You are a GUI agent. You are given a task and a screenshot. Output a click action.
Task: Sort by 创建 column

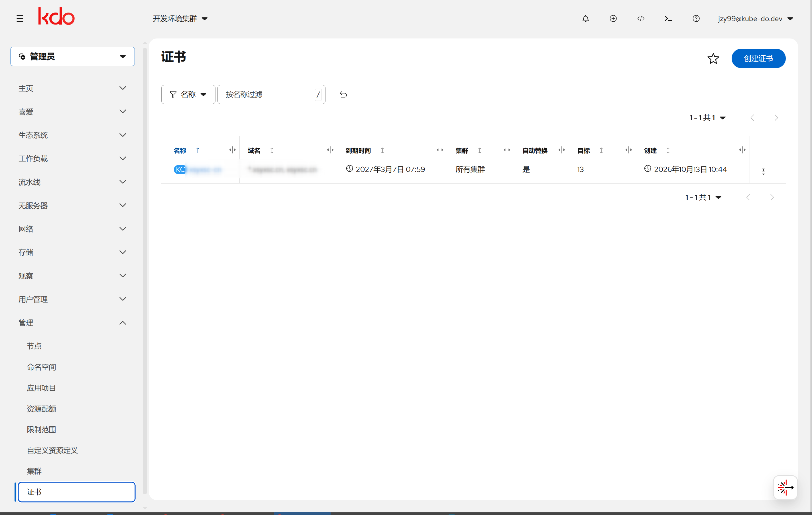[x=668, y=150]
